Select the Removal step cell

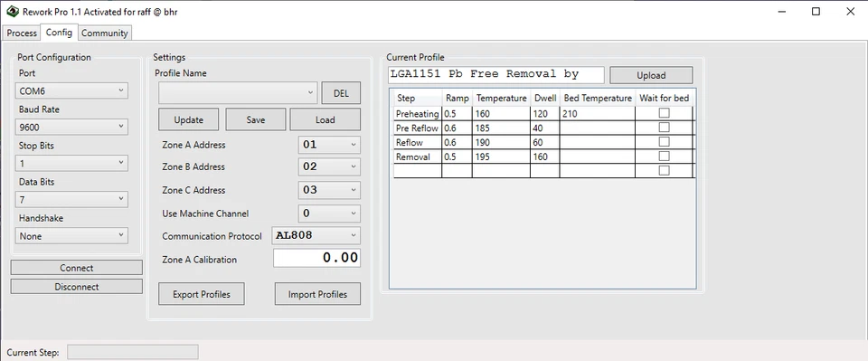click(x=418, y=157)
